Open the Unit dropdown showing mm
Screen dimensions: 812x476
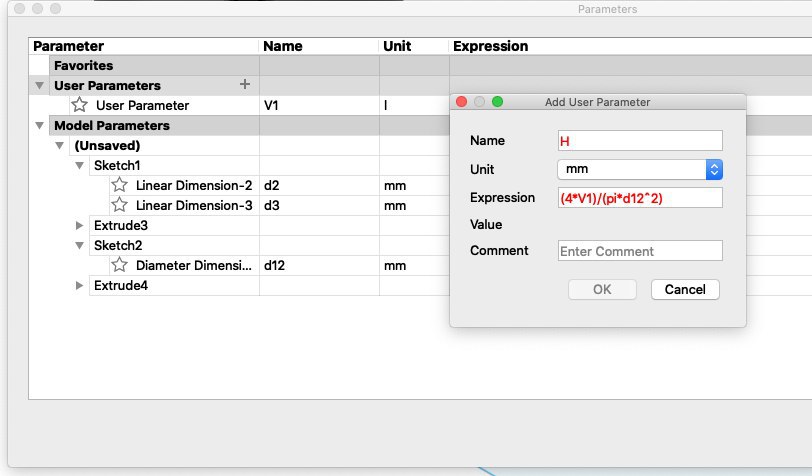click(x=640, y=169)
